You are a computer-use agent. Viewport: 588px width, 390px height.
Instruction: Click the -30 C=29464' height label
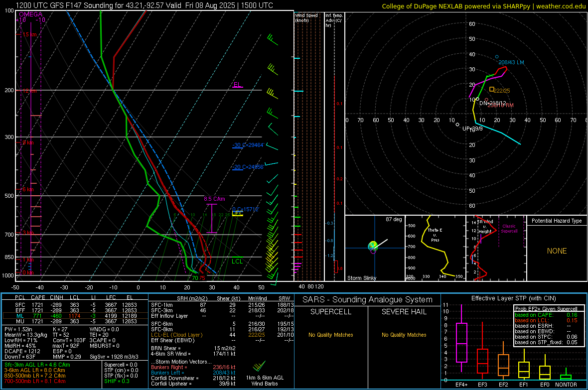(248, 145)
